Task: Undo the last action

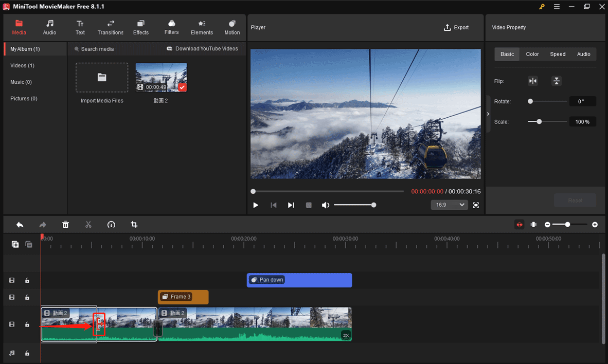Action: coord(20,225)
